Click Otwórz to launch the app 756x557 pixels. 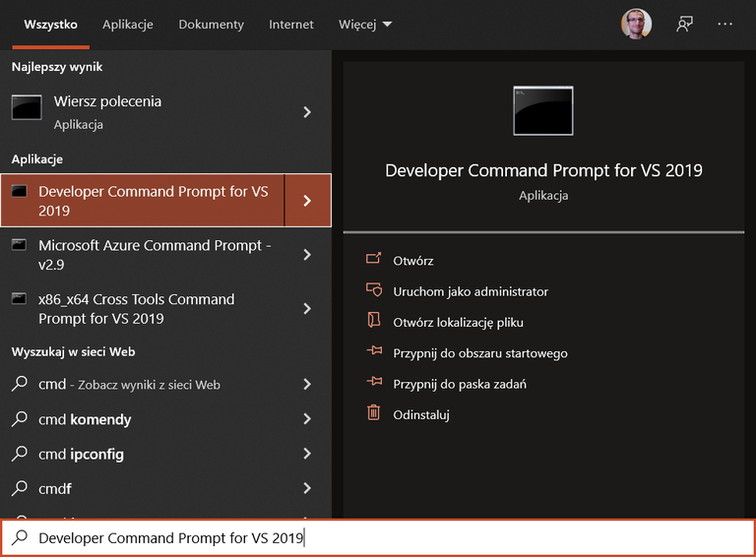tap(413, 261)
